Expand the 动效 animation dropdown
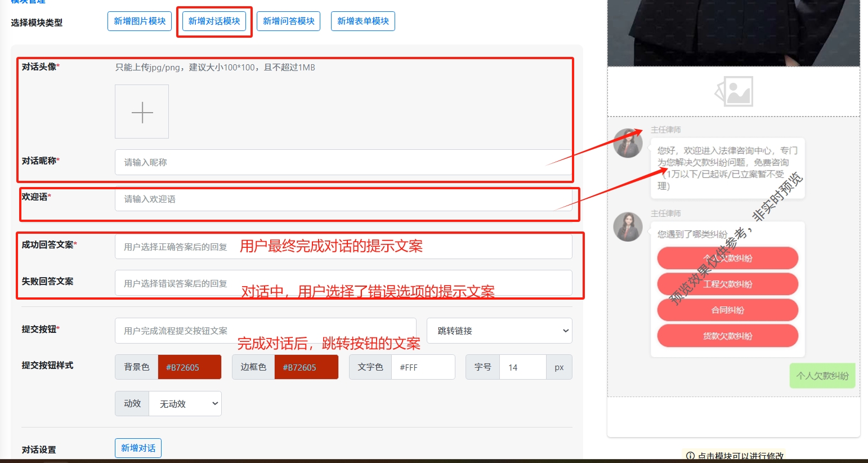 point(185,404)
